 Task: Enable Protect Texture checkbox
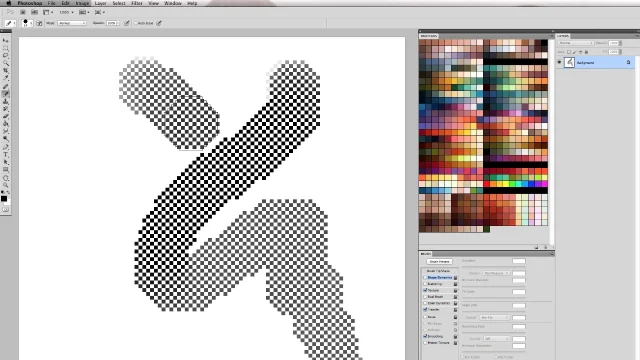[425, 343]
